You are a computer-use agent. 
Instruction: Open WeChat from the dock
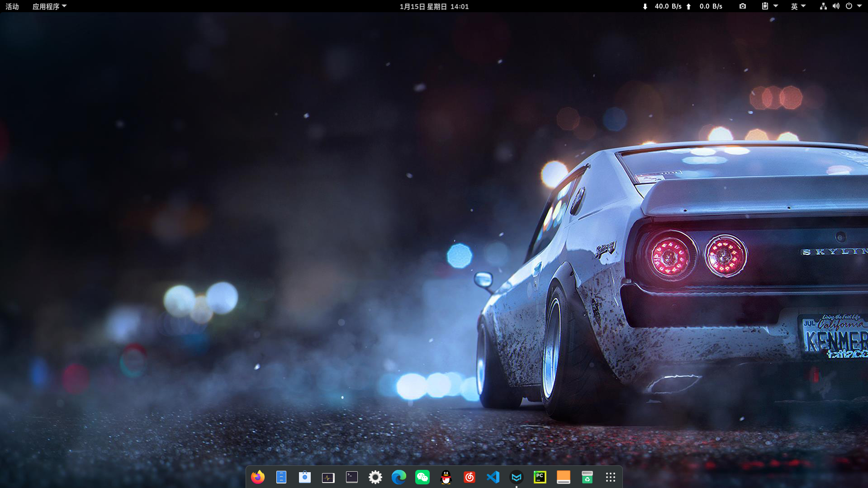click(422, 477)
